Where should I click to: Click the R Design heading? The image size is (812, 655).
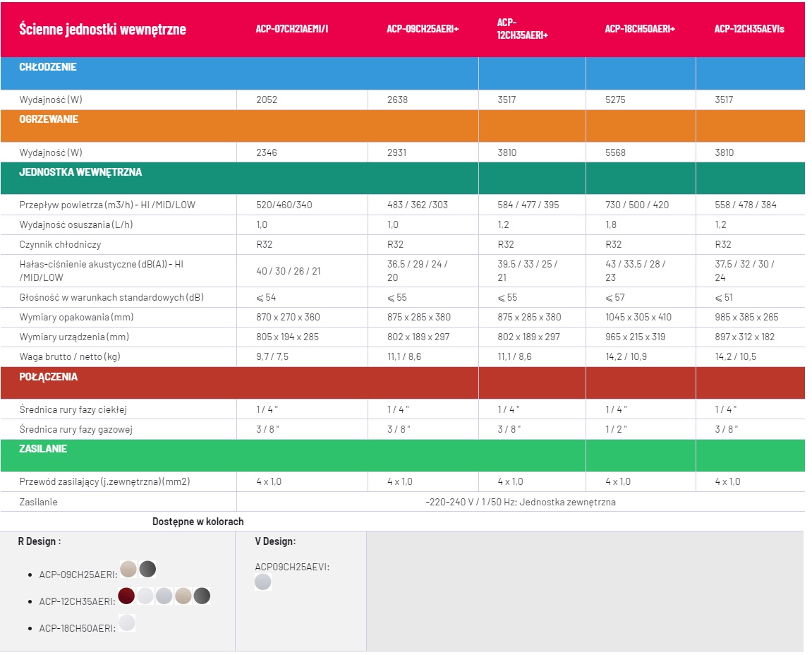40,541
